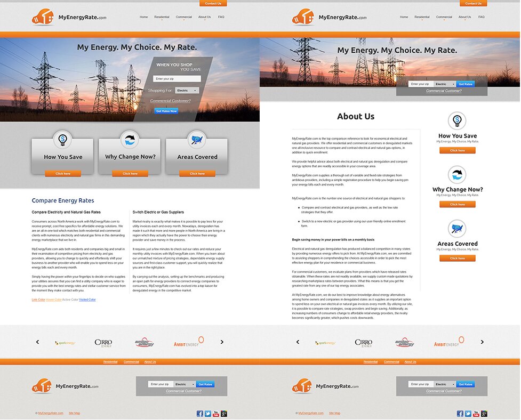The width and height of the screenshot is (521, 420).
Task: Click the Contact Us button atop the left page
Action: (213, 3)
